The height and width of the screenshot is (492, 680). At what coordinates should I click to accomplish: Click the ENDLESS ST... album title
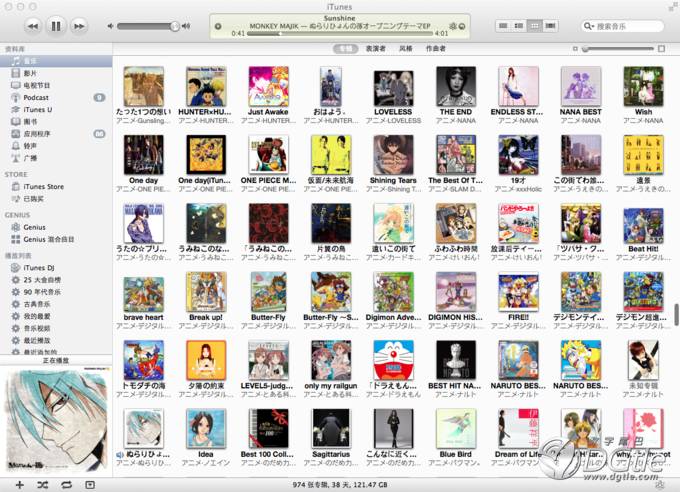[x=517, y=112]
